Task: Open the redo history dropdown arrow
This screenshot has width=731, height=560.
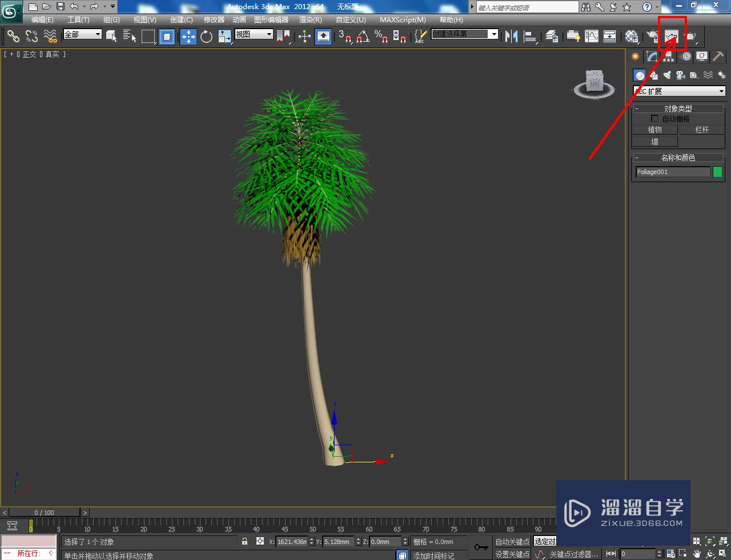Action: click(105, 7)
